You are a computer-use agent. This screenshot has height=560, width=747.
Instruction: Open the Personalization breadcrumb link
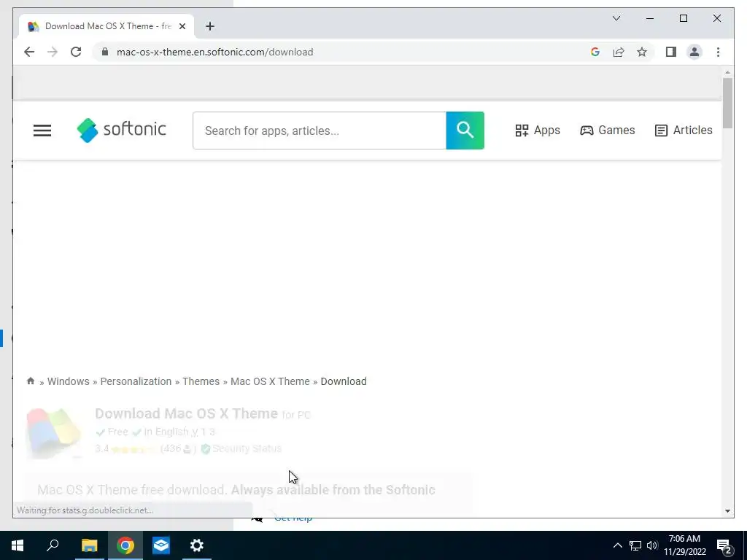pos(136,381)
